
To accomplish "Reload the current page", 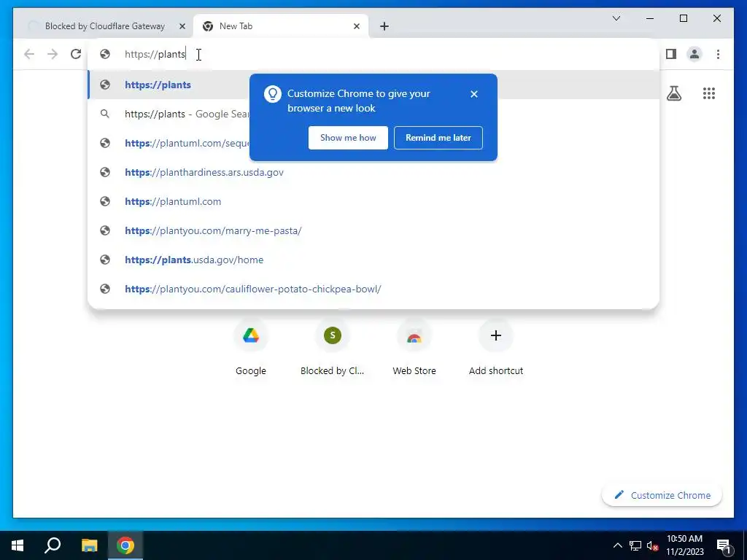I will pos(76,54).
